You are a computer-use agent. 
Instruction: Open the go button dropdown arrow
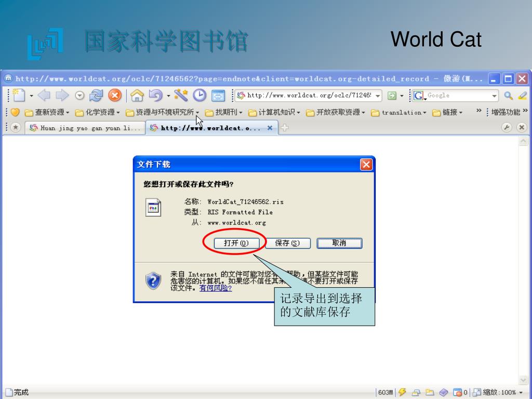402,96
